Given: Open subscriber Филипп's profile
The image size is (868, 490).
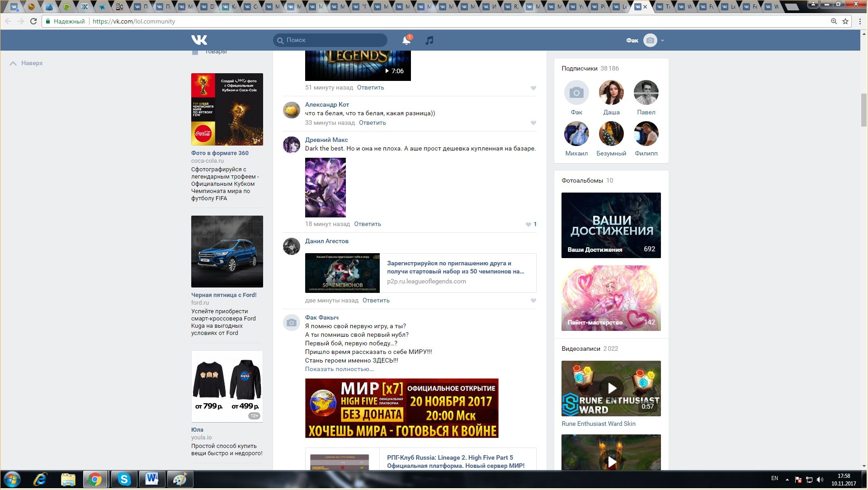Looking at the screenshot, I should tap(646, 134).
